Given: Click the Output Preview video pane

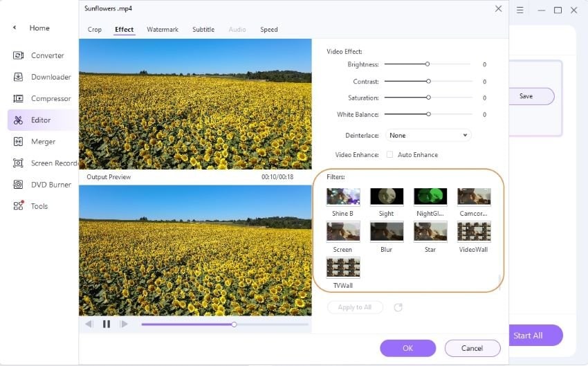Looking at the screenshot, I should [195, 250].
